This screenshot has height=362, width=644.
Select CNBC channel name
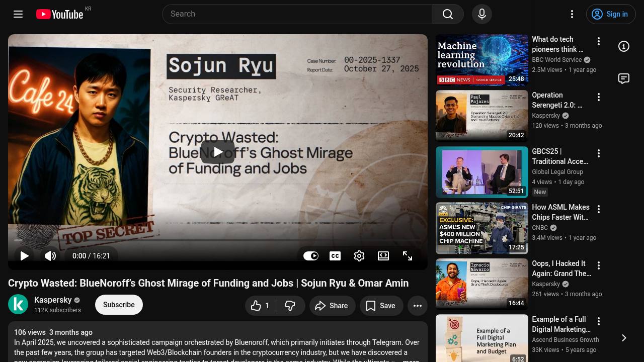[x=540, y=228]
